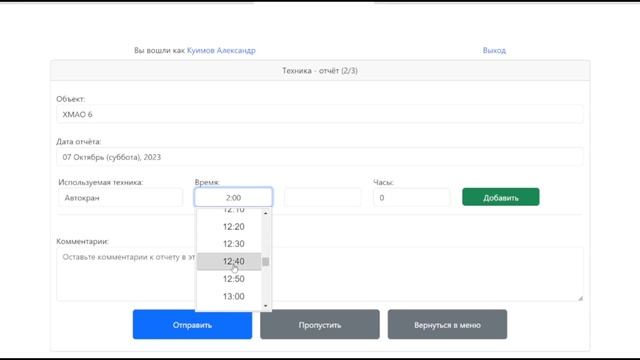Click the Техника - отчёт (2/3) header
Screen dimensions: 640x360
tap(320, 71)
